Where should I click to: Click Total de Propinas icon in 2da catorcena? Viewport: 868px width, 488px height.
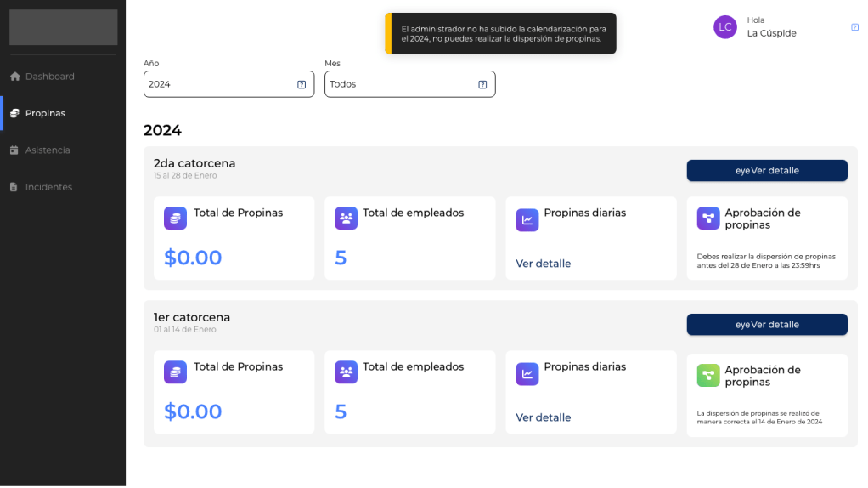(x=175, y=218)
